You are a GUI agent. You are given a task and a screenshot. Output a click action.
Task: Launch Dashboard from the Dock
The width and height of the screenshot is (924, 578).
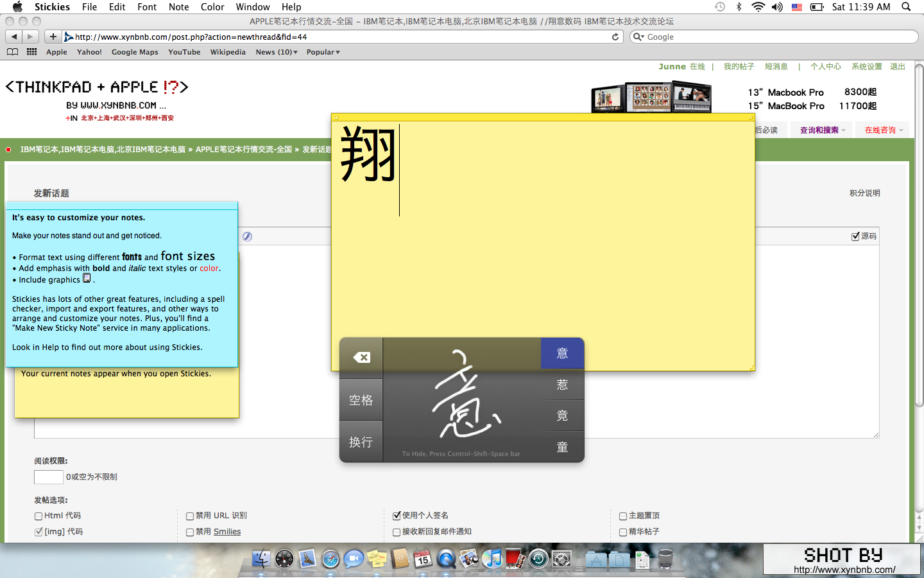pyautogui.click(x=284, y=559)
